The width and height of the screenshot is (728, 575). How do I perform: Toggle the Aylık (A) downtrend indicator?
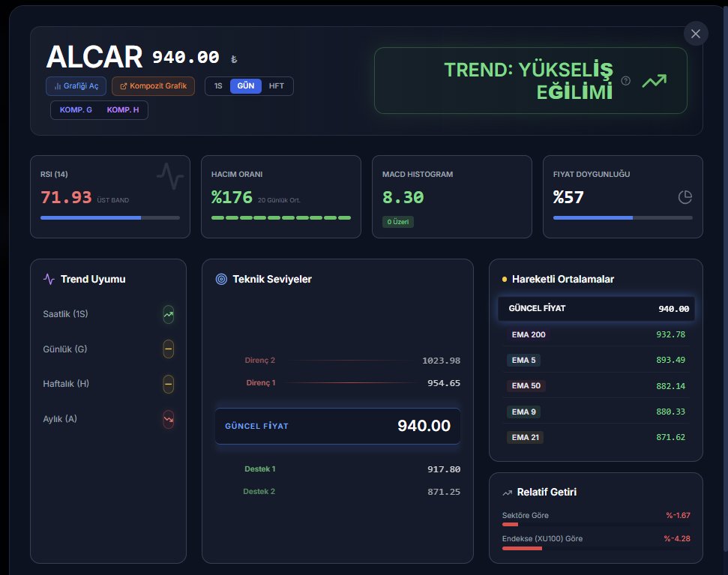tap(169, 420)
